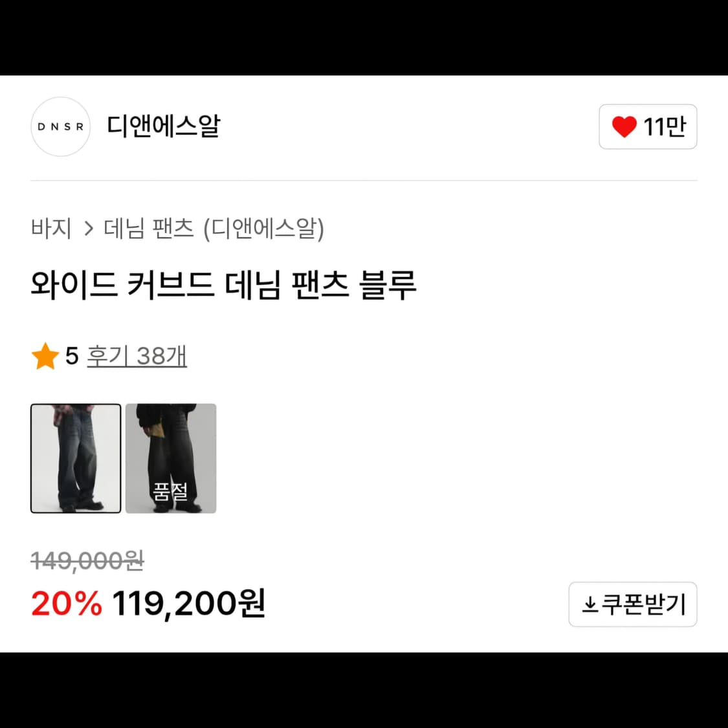
Task: Click the product title 와이드 커브드 데님 팬츠 블루
Action: coord(223,285)
